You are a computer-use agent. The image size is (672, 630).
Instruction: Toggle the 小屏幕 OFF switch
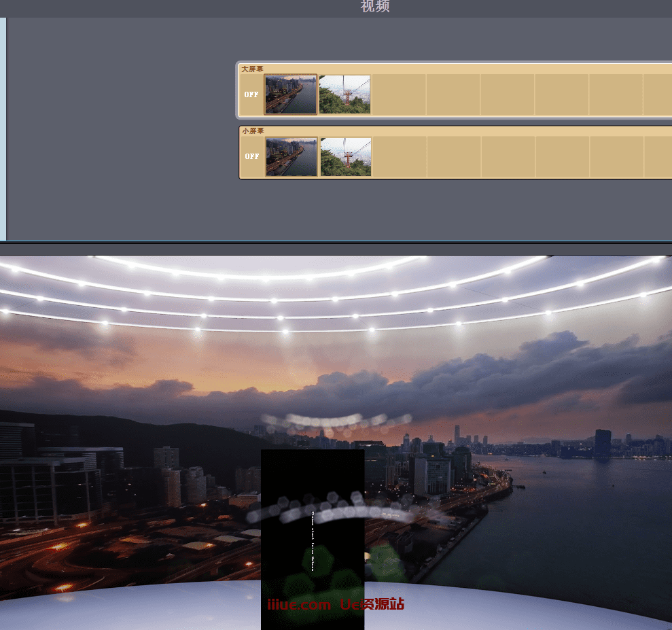pyautogui.click(x=252, y=156)
